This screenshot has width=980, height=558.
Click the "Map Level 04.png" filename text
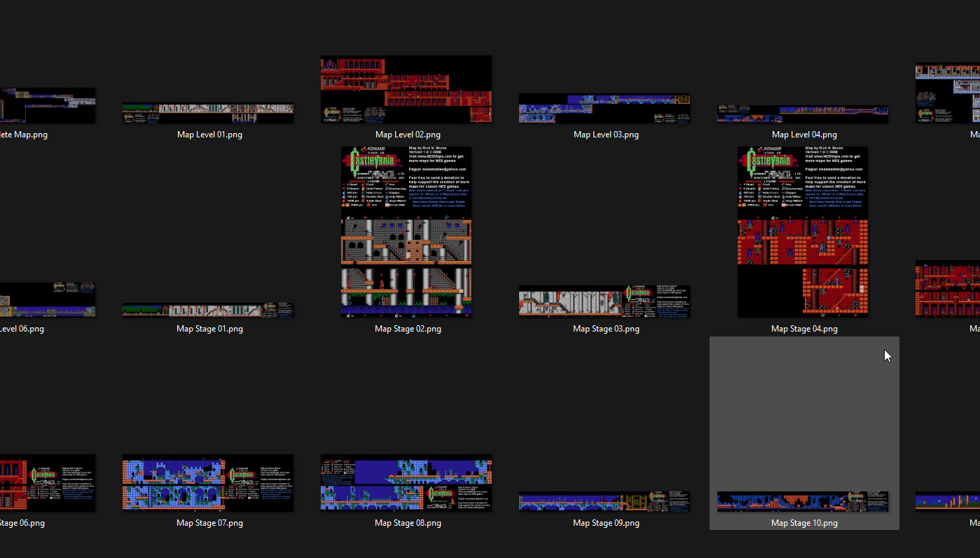(804, 135)
